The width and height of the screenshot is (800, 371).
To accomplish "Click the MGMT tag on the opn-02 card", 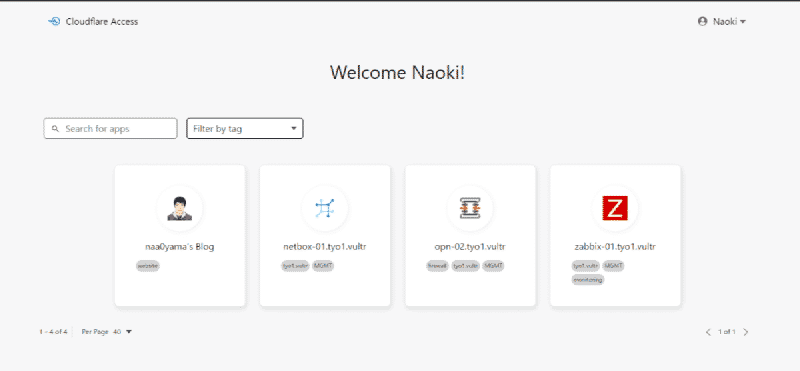I will tap(493, 266).
